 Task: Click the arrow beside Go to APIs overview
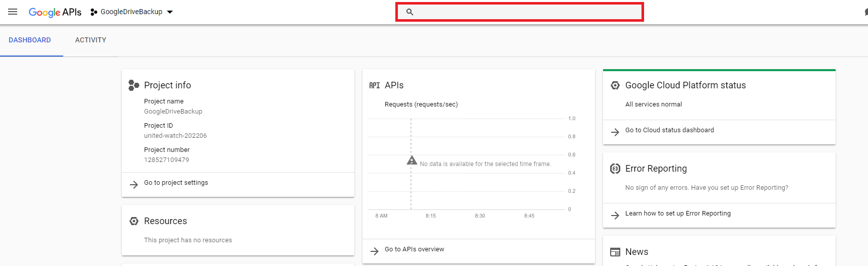(375, 251)
